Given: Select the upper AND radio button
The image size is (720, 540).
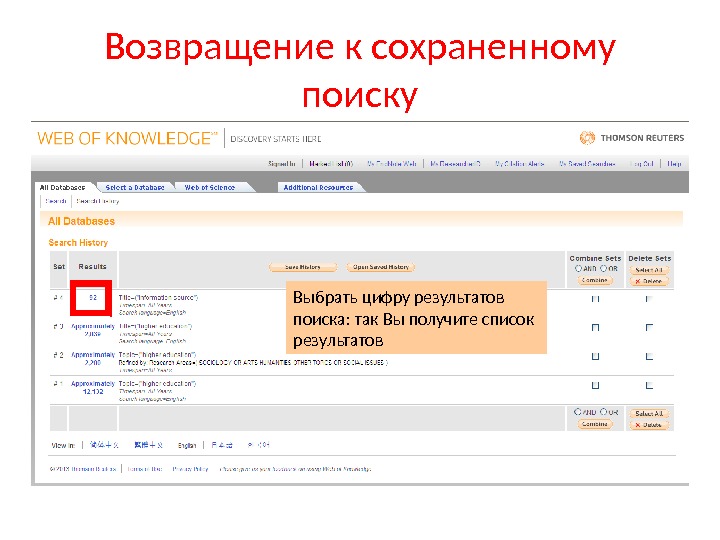Looking at the screenshot, I should click(x=579, y=268).
